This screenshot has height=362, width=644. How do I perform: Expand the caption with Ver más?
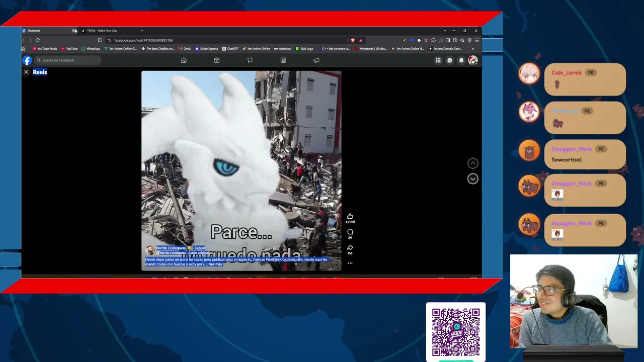coord(215,264)
